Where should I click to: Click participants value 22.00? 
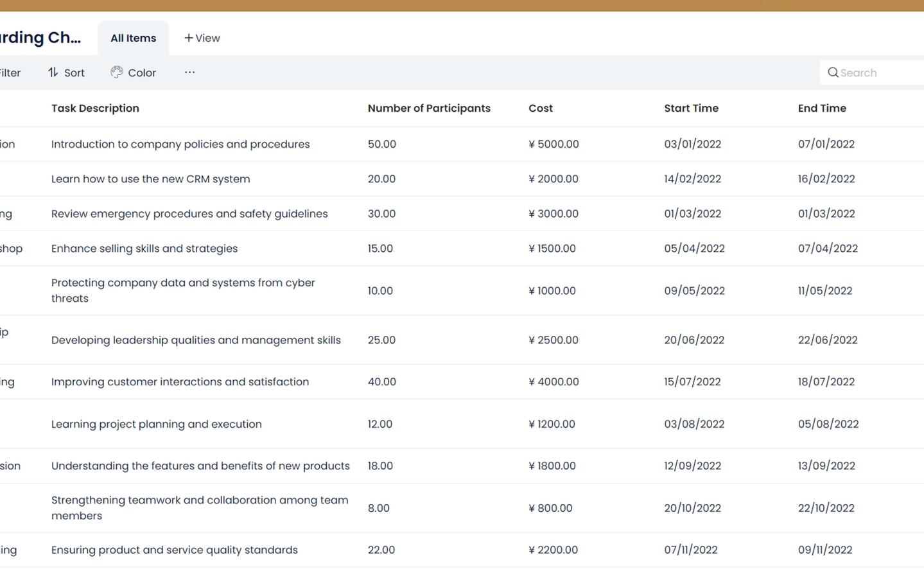click(381, 550)
